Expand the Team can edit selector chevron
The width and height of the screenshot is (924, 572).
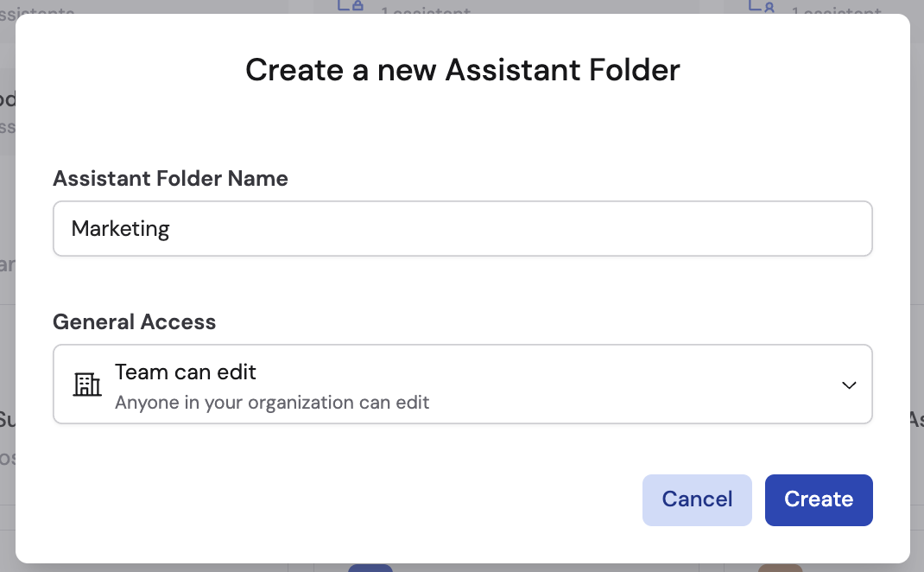tap(849, 385)
